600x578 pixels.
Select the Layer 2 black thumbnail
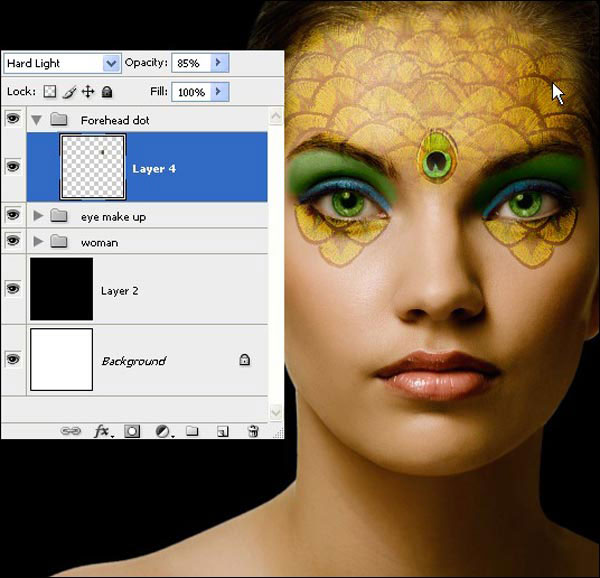point(62,289)
